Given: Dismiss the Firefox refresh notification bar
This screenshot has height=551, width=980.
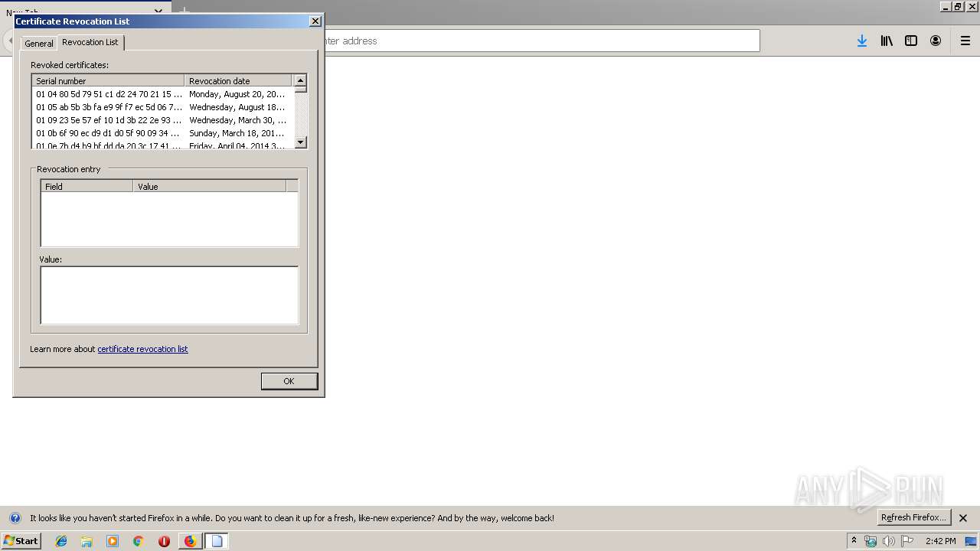Looking at the screenshot, I should tap(963, 518).
